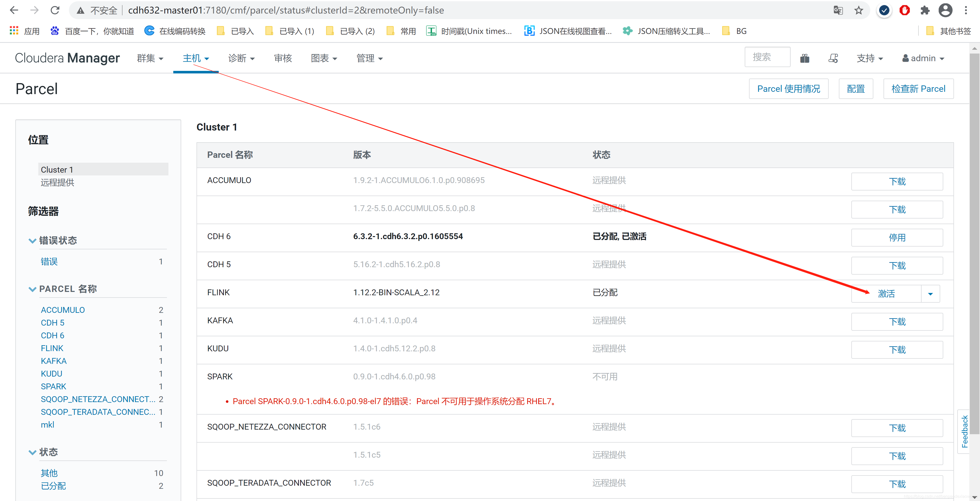Viewport: 980px width, 501px height.
Task: Reload the current page
Action: click(55, 10)
